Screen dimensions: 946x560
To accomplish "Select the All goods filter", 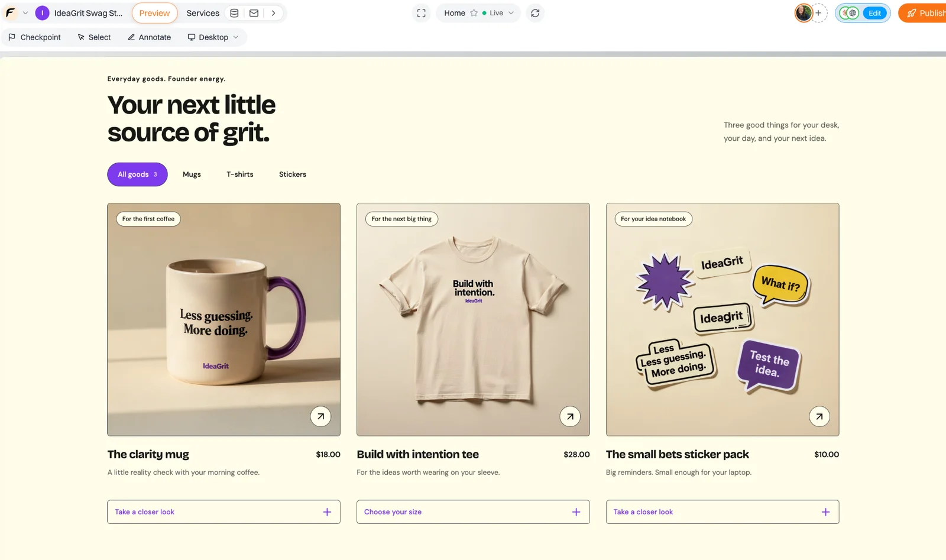I will (137, 174).
